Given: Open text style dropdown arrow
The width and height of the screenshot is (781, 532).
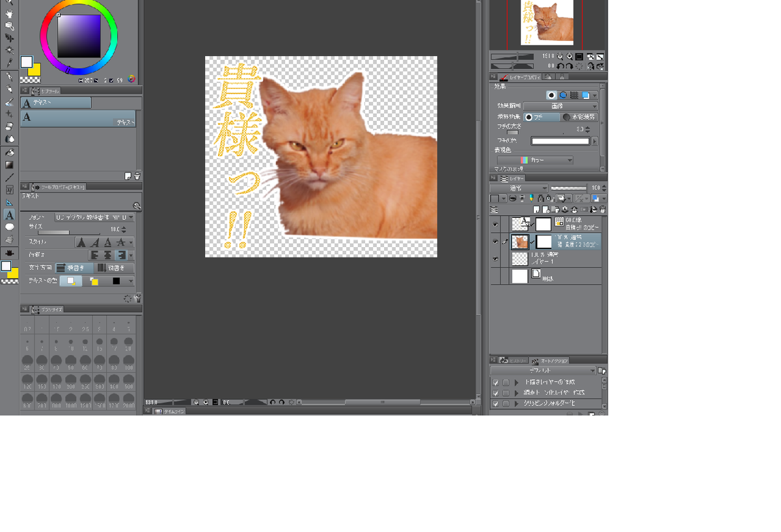Looking at the screenshot, I should coord(131,242).
